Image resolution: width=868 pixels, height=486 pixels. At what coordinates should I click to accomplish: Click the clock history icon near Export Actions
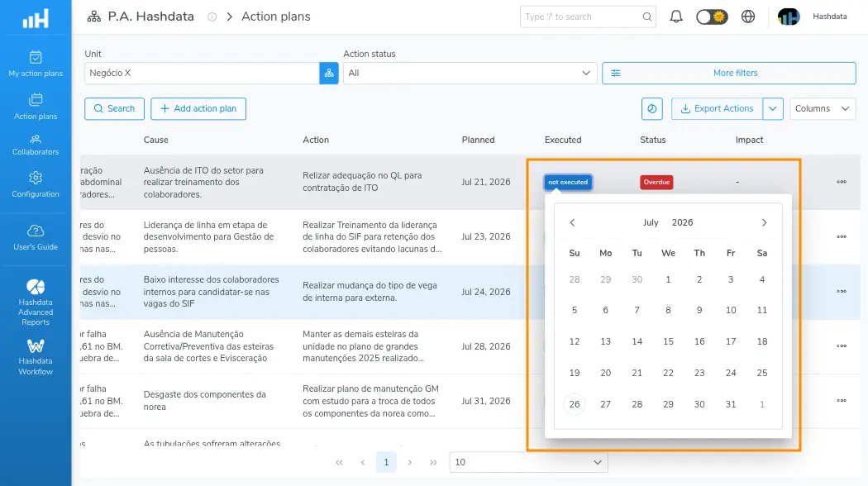click(x=652, y=108)
